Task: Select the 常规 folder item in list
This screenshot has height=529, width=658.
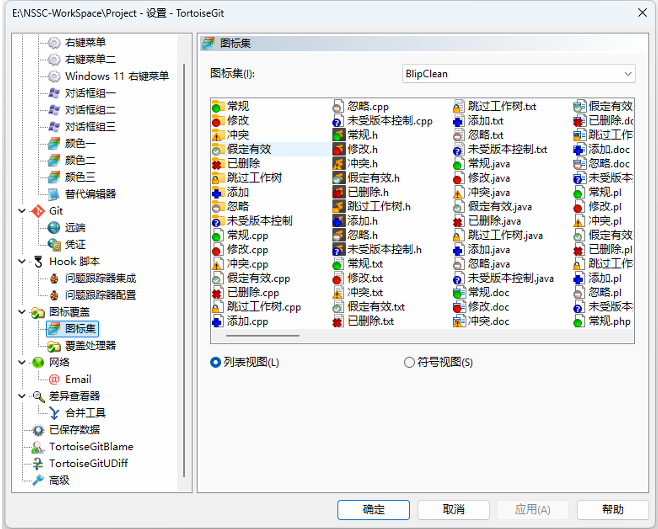Action: pyautogui.click(x=230, y=107)
